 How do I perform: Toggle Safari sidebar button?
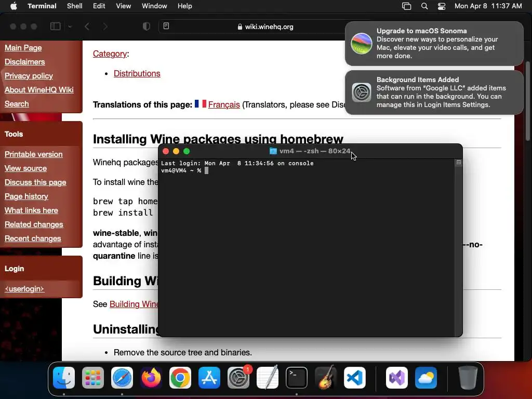[55, 26]
